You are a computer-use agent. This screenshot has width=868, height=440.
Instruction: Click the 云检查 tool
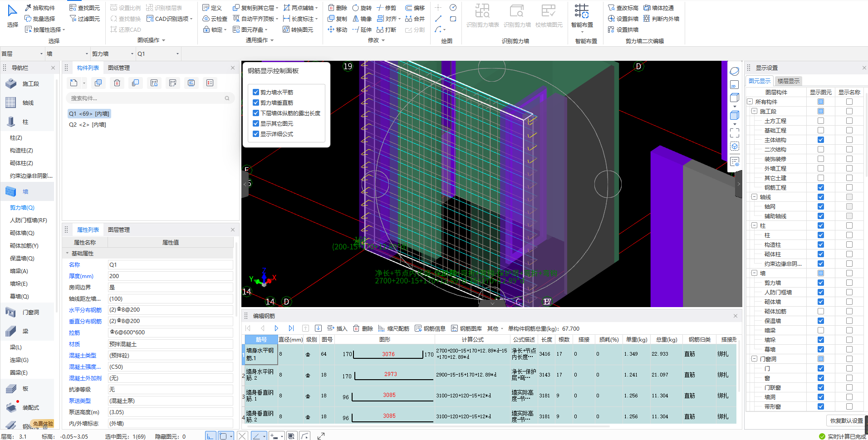pos(215,19)
